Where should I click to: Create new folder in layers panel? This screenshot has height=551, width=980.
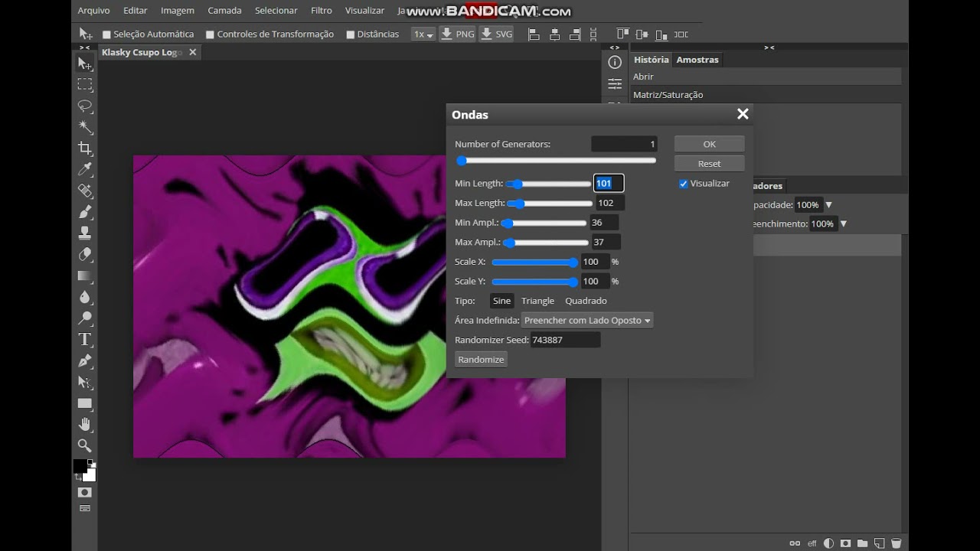point(862,543)
